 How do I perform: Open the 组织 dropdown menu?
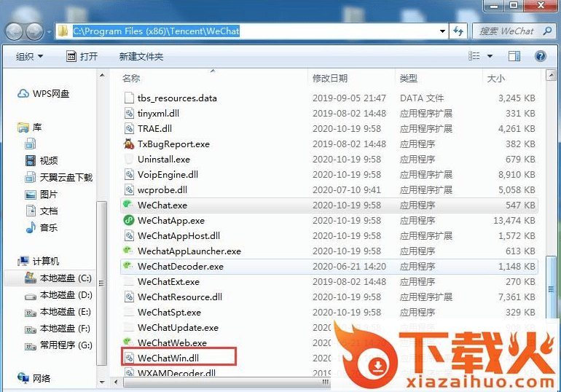coord(29,56)
